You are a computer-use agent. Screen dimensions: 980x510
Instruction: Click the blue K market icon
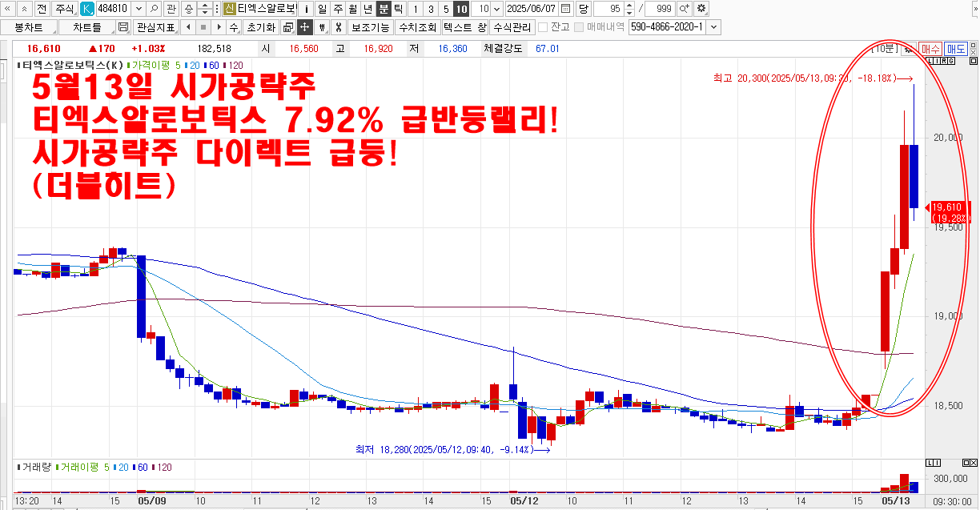click(x=86, y=9)
